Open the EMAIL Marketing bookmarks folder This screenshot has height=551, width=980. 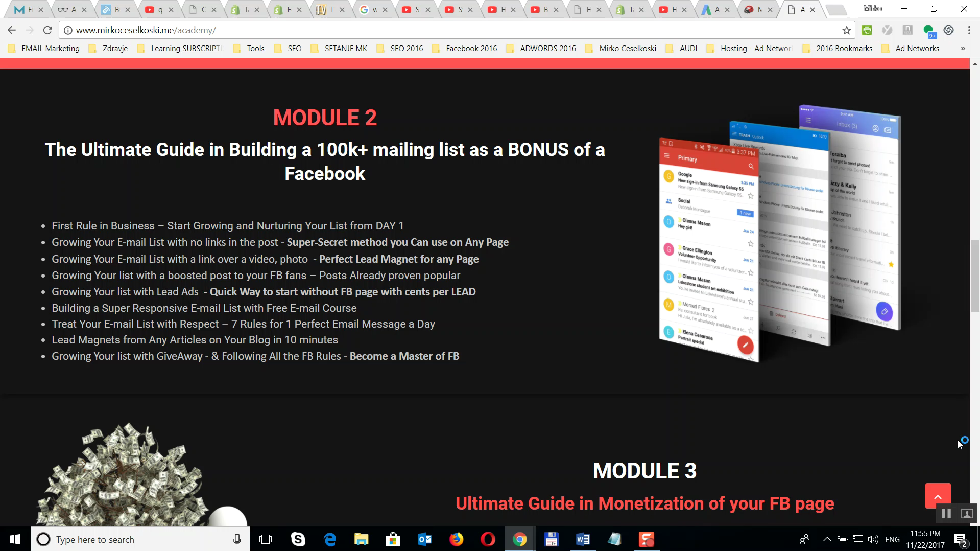[x=44, y=49]
